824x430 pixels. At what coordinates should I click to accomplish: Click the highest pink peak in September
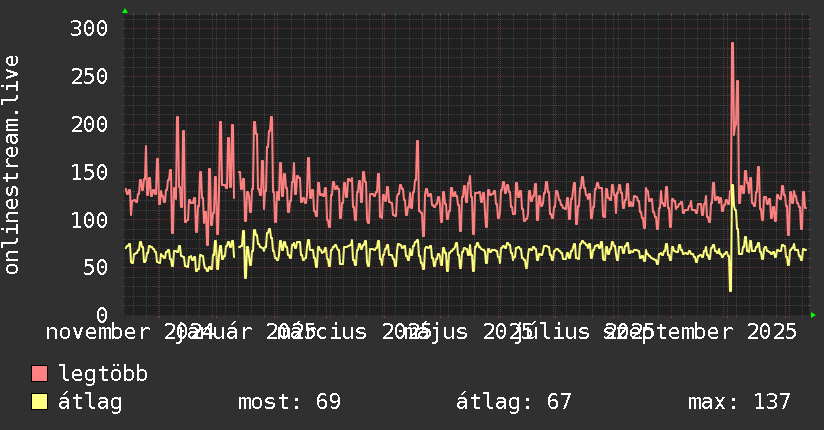coord(733,44)
